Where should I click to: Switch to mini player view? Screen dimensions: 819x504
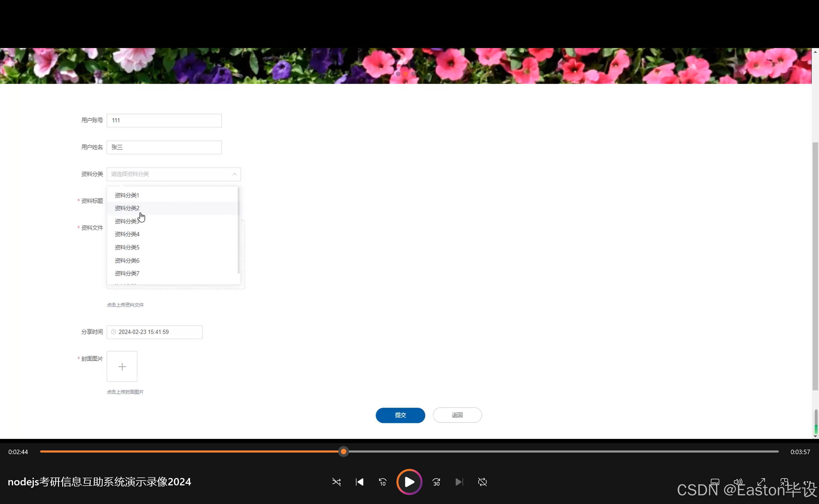pos(784,482)
